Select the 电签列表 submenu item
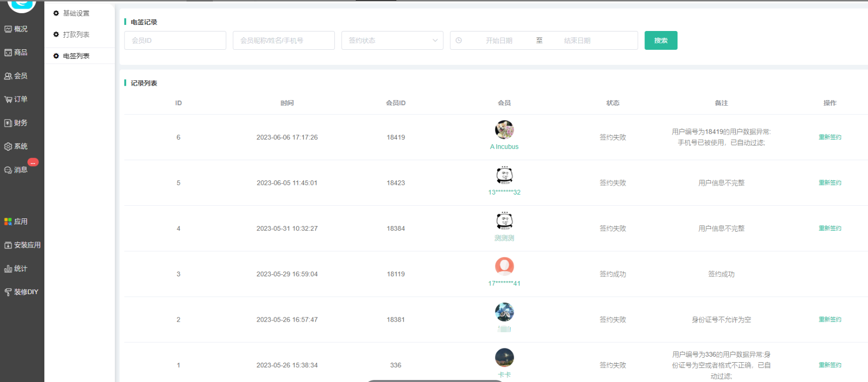Screen dimensions: 868x382 coord(76,56)
